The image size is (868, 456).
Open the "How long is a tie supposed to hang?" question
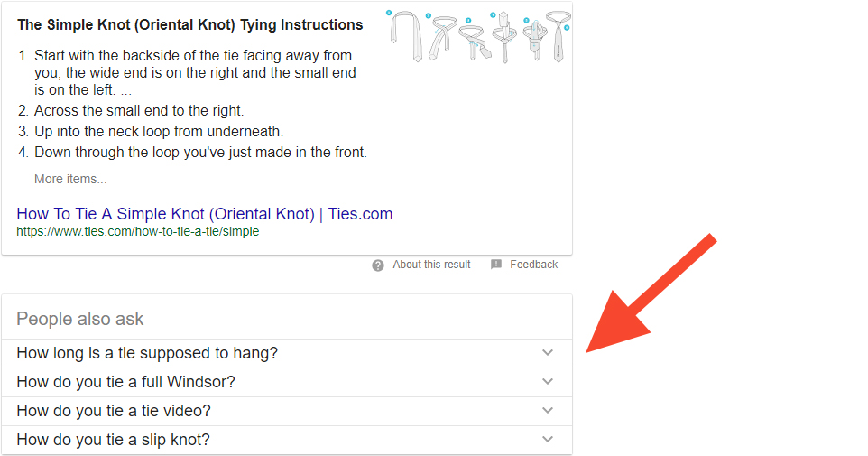click(x=287, y=353)
